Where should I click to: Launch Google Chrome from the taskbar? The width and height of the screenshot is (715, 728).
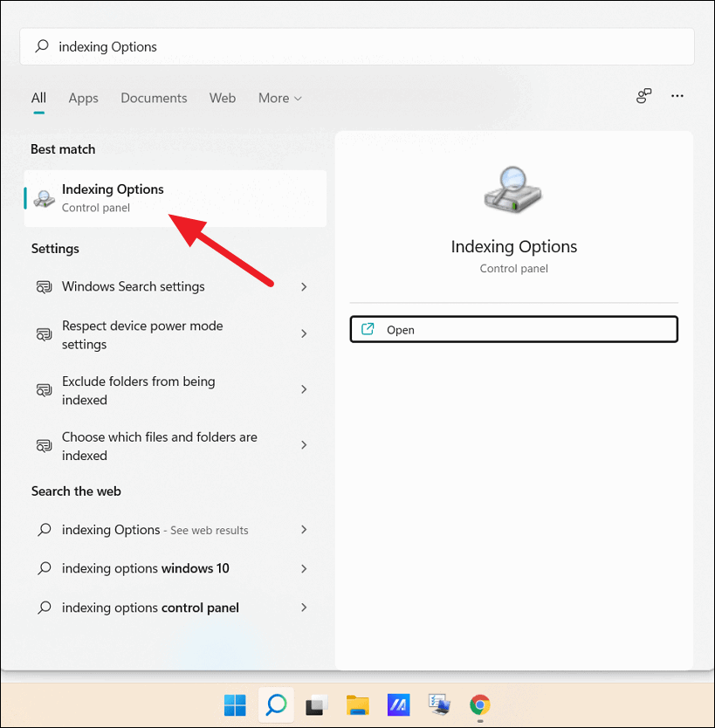[480, 704]
